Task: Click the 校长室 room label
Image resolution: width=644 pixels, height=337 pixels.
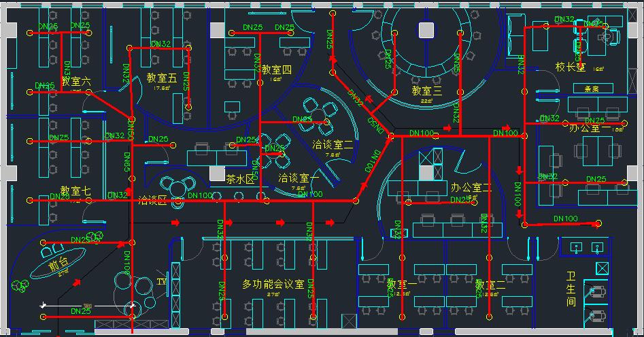Action: 570,67
